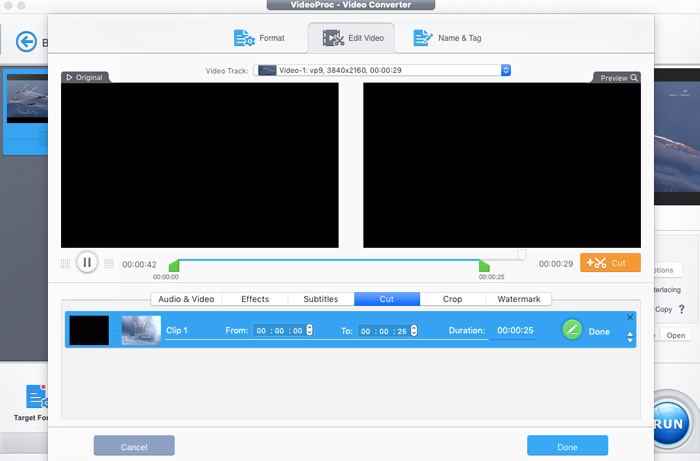The width and height of the screenshot is (700, 461).
Task: Click the To time stepper arrows
Action: tap(414, 331)
